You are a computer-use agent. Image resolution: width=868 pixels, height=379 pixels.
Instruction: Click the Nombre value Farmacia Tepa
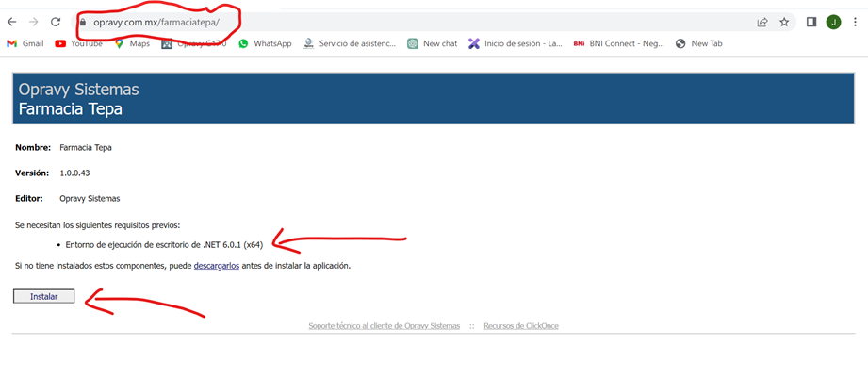86,148
